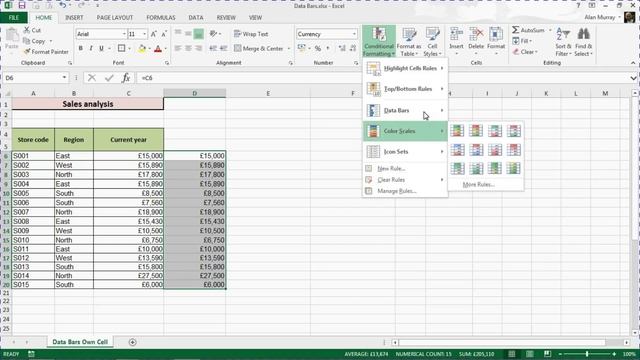Switch to Page Break Preview view
Image resolution: width=640 pixels, height=360 pixels.
547,354
